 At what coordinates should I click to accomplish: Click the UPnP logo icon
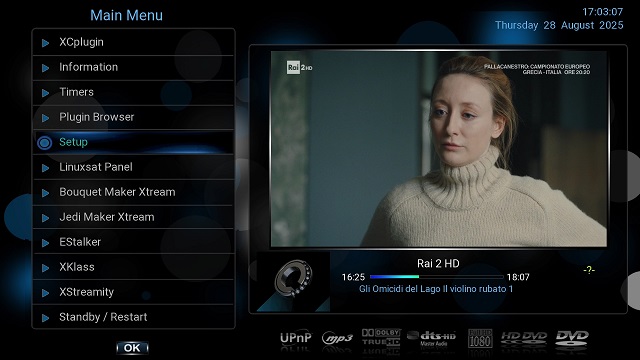[296, 338]
